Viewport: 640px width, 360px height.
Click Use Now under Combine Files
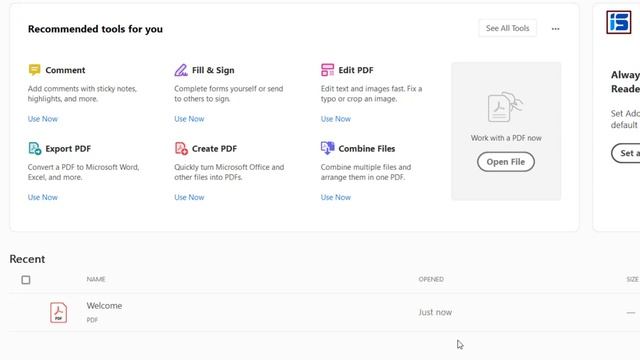(336, 197)
